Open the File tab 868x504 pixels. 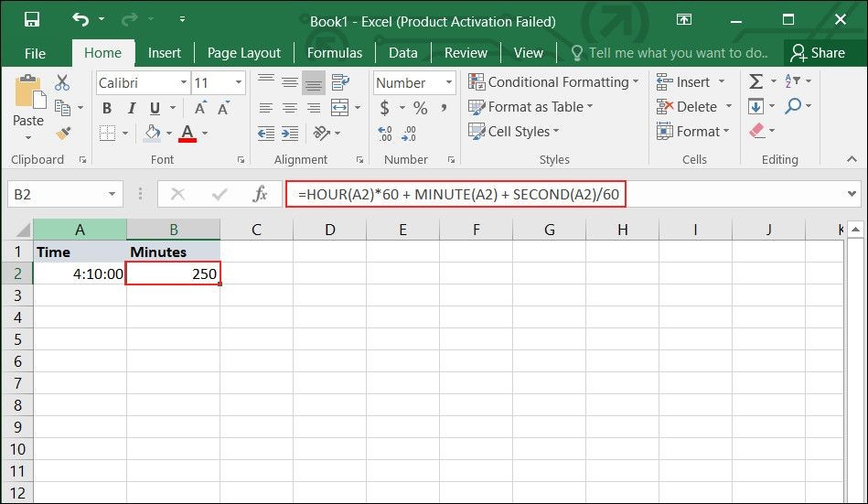click(35, 53)
